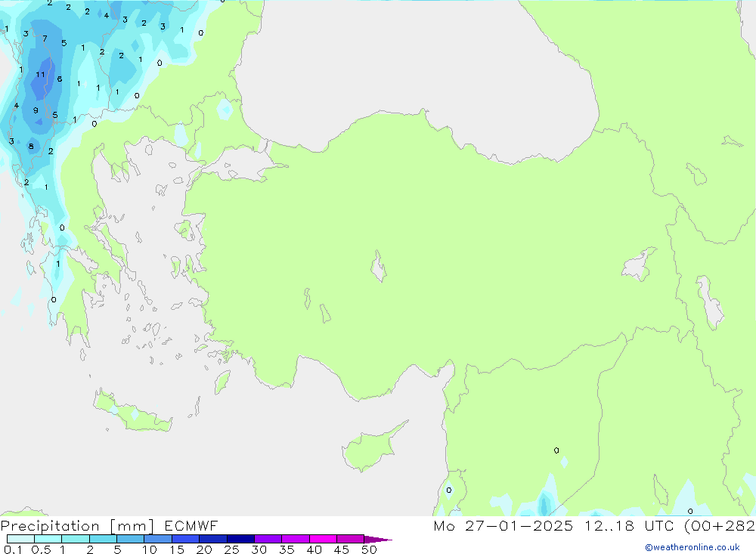Choose the 2–5 mm legend color swatch

103,539
